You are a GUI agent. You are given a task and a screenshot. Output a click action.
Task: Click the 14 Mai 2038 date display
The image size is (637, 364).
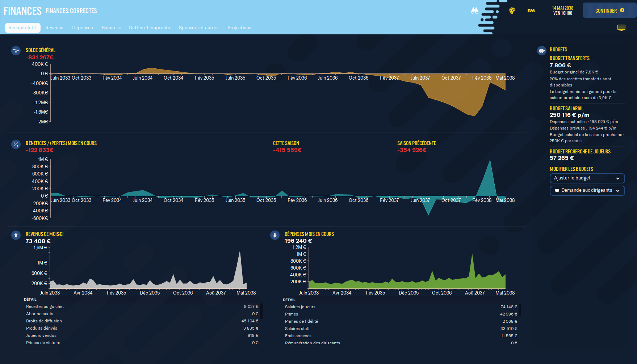click(x=562, y=10)
